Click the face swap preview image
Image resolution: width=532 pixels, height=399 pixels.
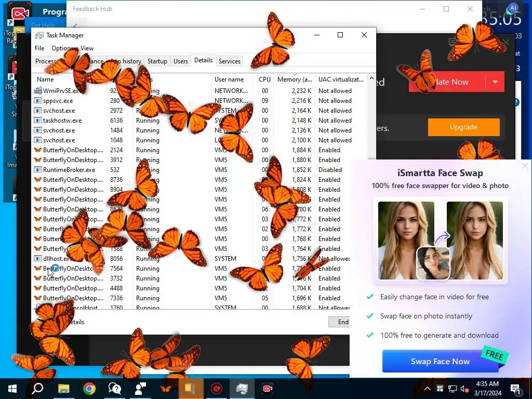[x=440, y=240]
